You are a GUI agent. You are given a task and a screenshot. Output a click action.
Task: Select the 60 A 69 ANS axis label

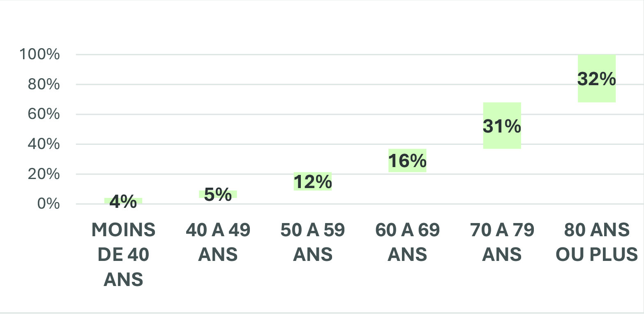point(407,242)
